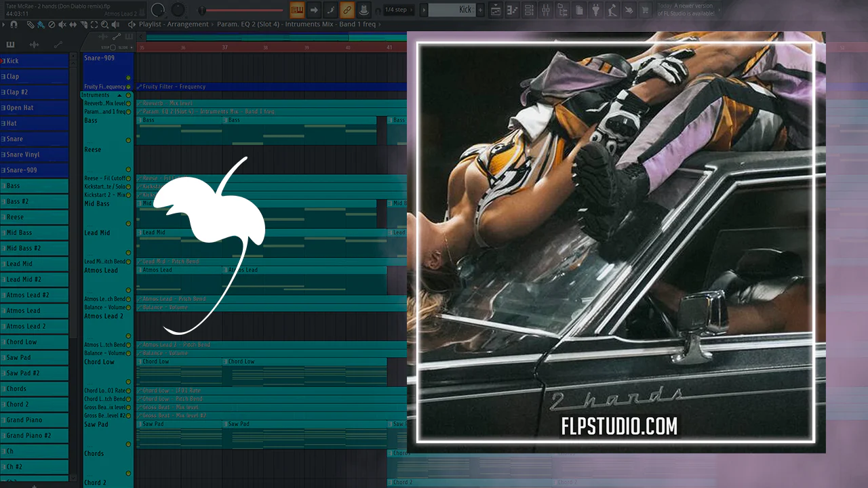Viewport: 868px width, 488px height.
Task: Open the Playlist view icon
Action: (x=496, y=9)
